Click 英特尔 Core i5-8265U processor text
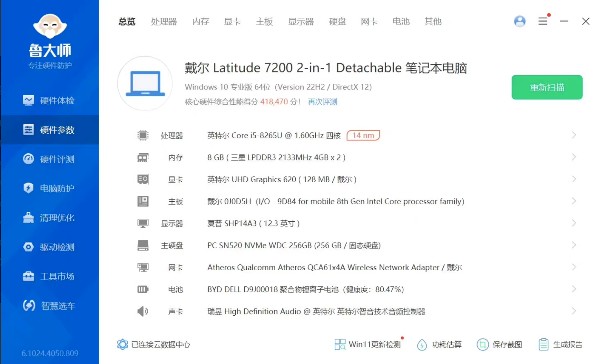The image size is (599, 364). pos(274,135)
